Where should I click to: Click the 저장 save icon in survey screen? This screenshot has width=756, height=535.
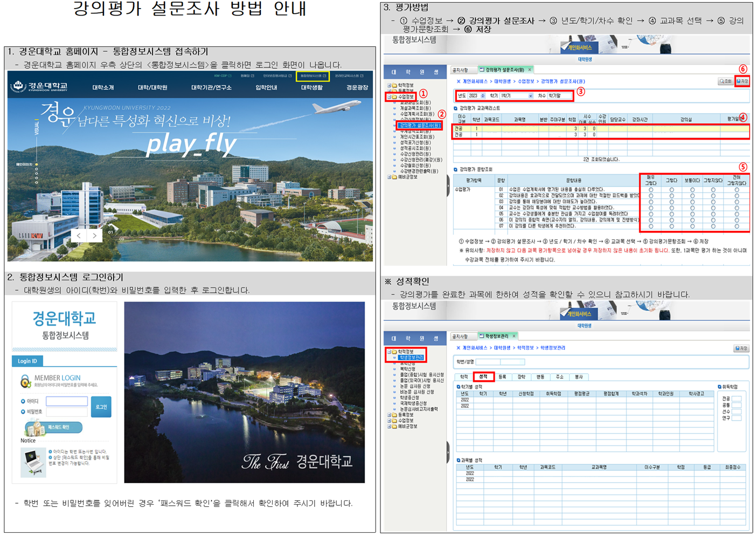pyautogui.click(x=743, y=81)
